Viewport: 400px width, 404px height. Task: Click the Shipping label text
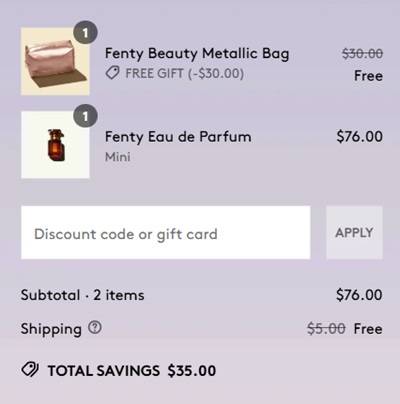point(51,329)
